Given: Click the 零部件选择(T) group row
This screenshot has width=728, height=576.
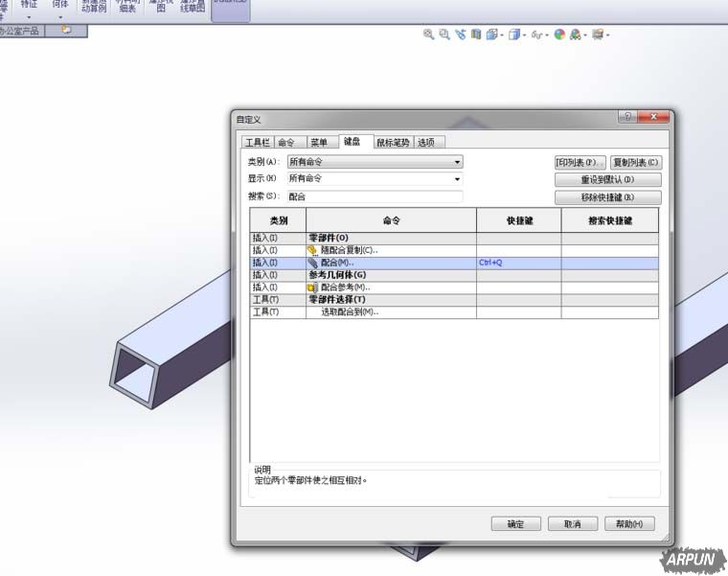Looking at the screenshot, I should 454,300.
